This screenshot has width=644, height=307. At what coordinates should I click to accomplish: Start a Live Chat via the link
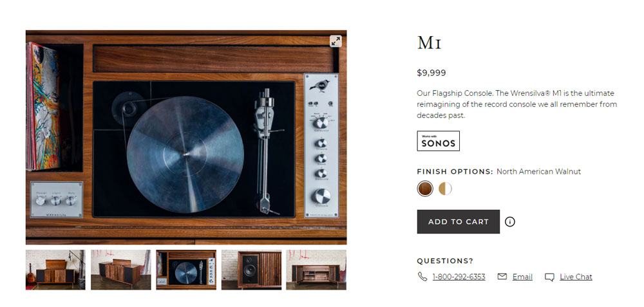[576, 277]
